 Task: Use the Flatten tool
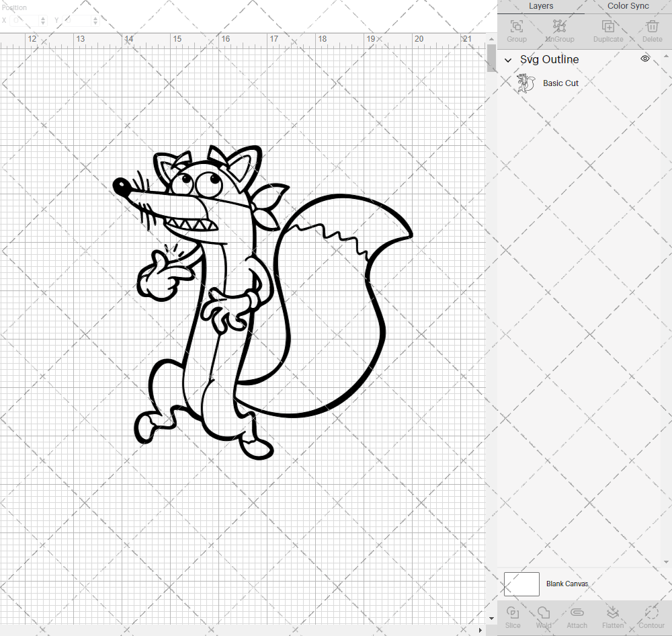tap(613, 617)
